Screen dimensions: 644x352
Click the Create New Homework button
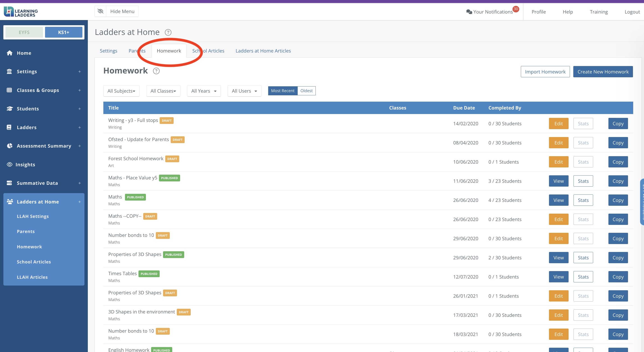pyautogui.click(x=603, y=72)
